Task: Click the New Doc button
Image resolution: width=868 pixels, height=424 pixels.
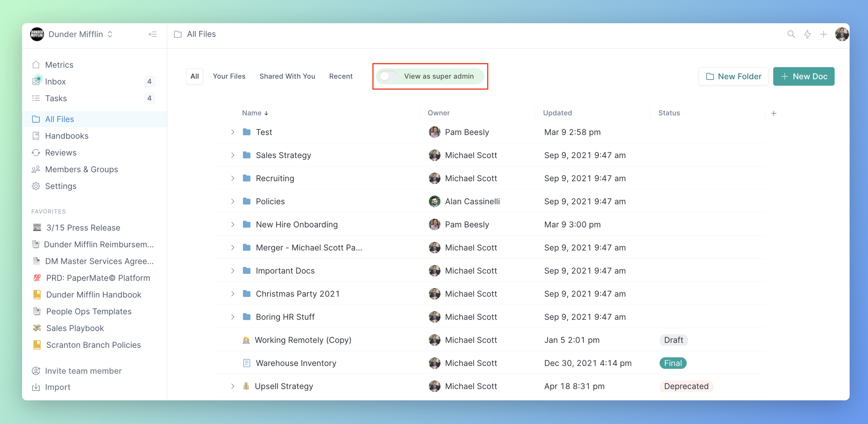Action: (803, 76)
